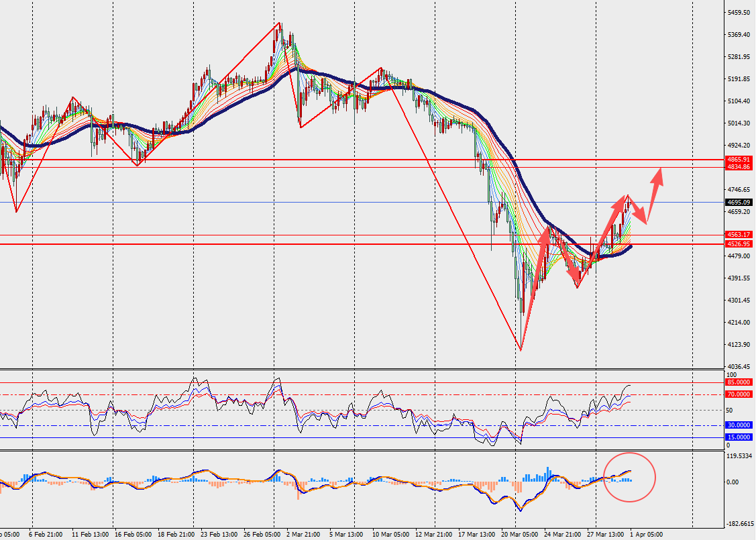
Task: Click the zigzag peak at the chart's highest price
Action: pyautogui.click(x=279, y=23)
